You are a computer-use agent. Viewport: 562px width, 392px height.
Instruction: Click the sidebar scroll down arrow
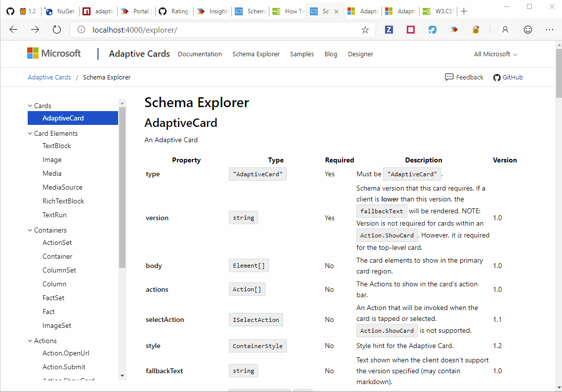point(122,376)
